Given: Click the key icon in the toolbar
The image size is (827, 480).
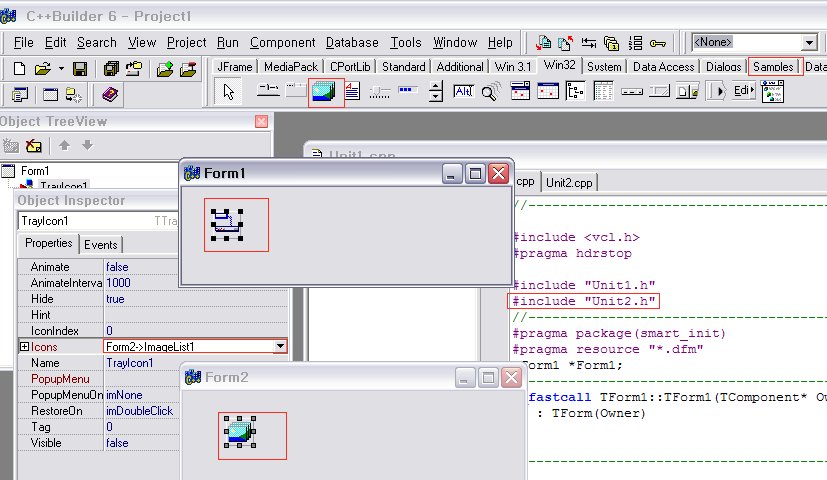Looking at the screenshot, I should 657,43.
